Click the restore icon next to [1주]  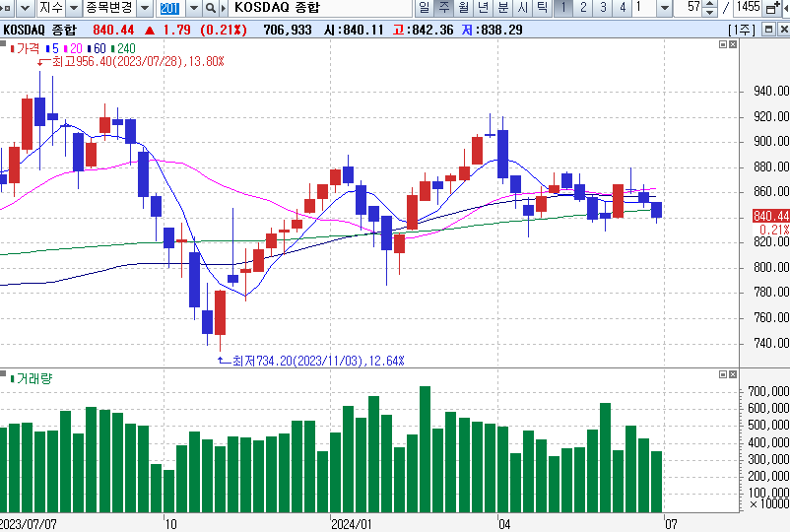pyautogui.click(x=768, y=30)
